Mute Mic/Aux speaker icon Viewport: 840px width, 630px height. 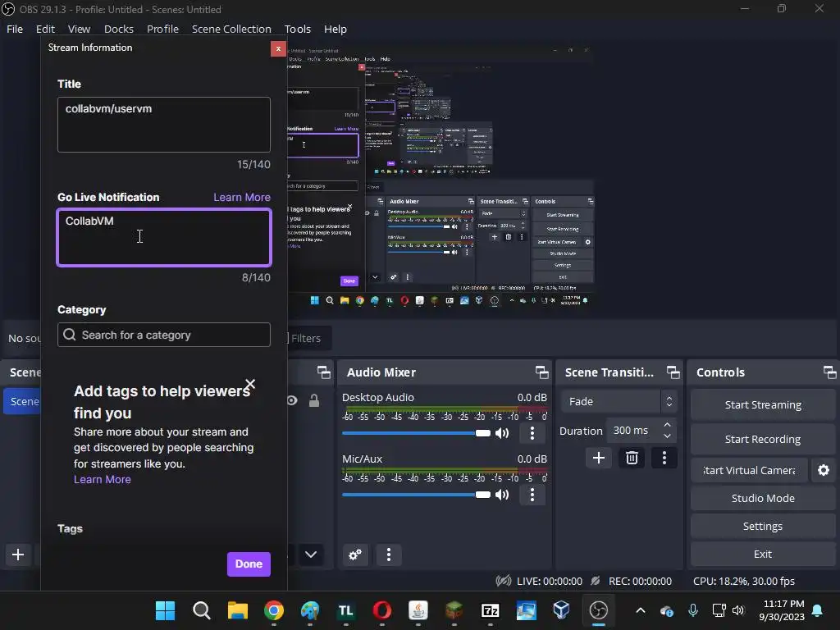point(502,495)
